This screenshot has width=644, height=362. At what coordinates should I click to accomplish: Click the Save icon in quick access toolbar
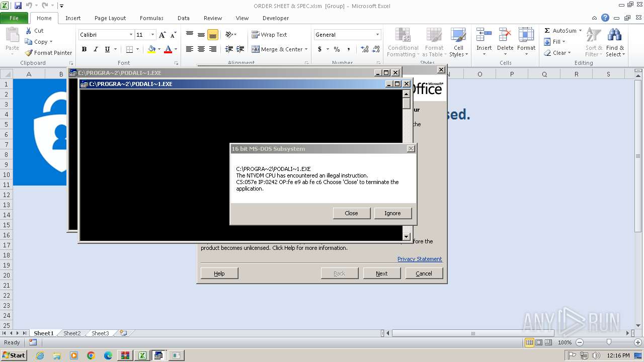coord(18,6)
